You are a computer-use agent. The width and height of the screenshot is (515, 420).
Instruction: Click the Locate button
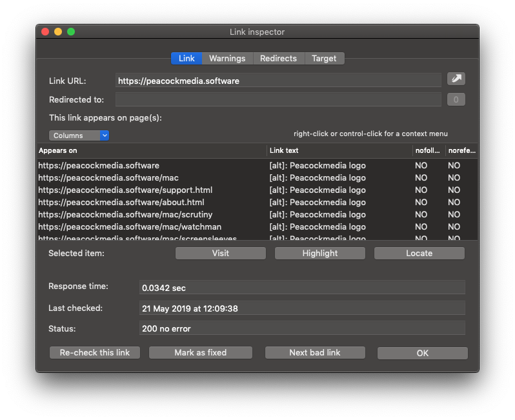click(419, 254)
